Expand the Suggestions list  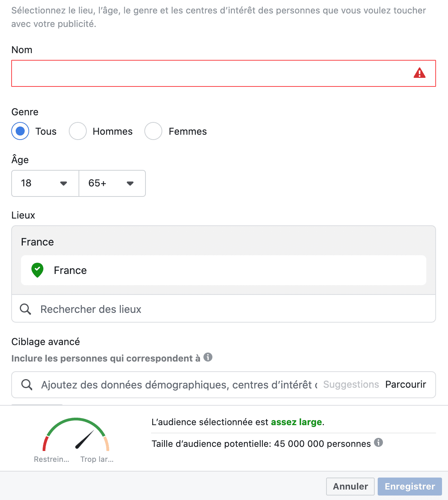click(351, 384)
